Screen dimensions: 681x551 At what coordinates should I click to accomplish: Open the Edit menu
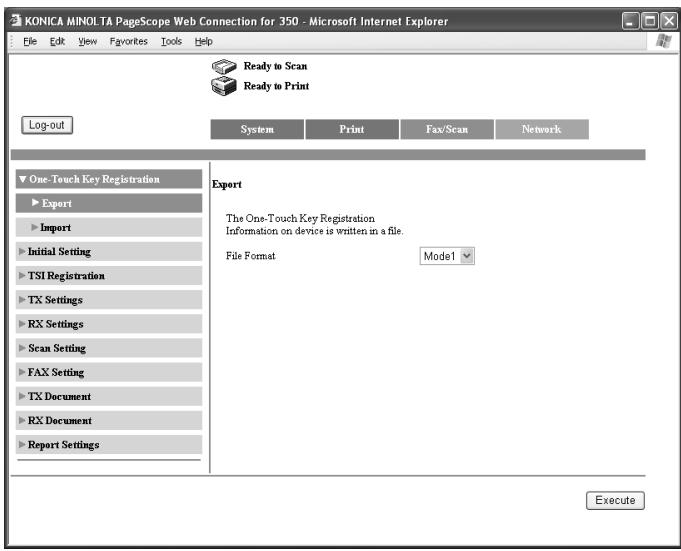[57, 41]
